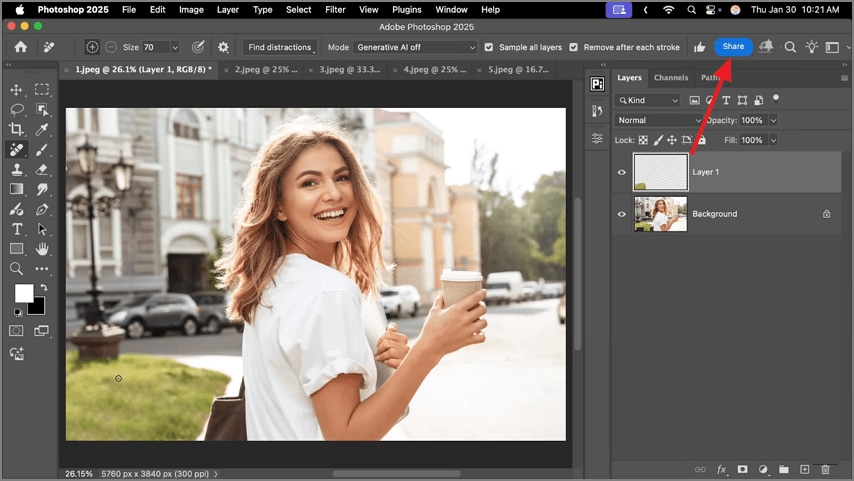Open workspace switcher icon dropdown
This screenshot has height=481, width=854.
click(x=833, y=47)
